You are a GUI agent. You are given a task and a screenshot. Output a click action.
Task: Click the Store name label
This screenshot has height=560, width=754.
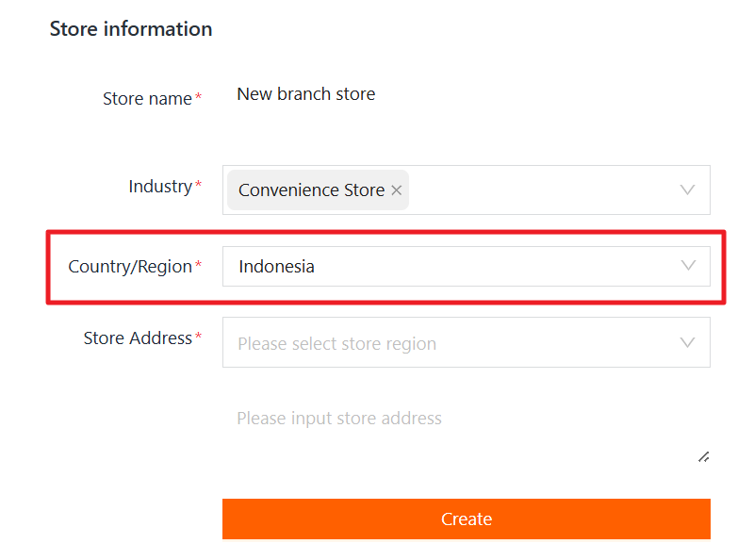pos(147,99)
